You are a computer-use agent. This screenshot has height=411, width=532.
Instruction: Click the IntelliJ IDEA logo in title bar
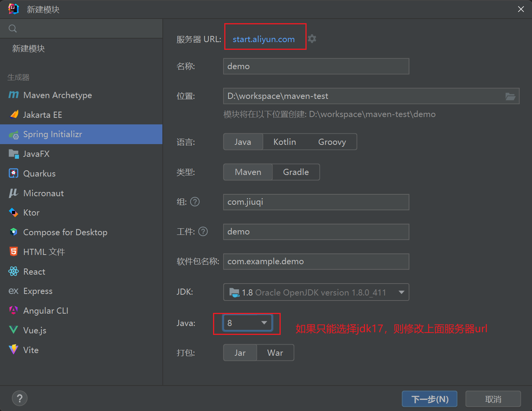14,9
